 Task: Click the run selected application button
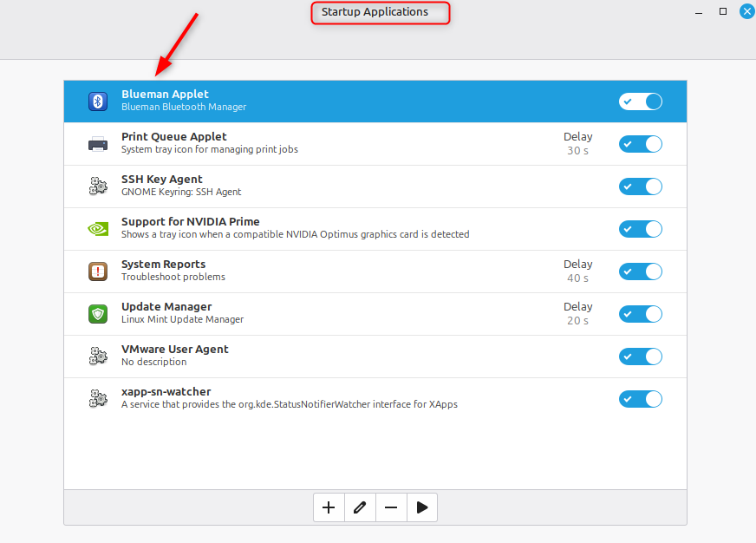pyautogui.click(x=422, y=507)
